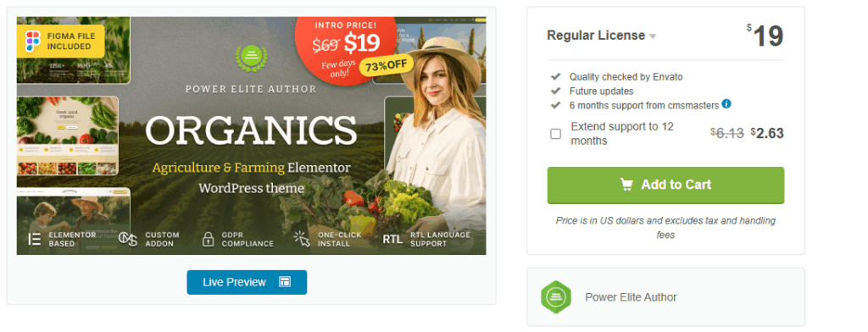The height and width of the screenshot is (332, 868).
Task: Click the Figma logo icon on banner
Action: (x=33, y=41)
